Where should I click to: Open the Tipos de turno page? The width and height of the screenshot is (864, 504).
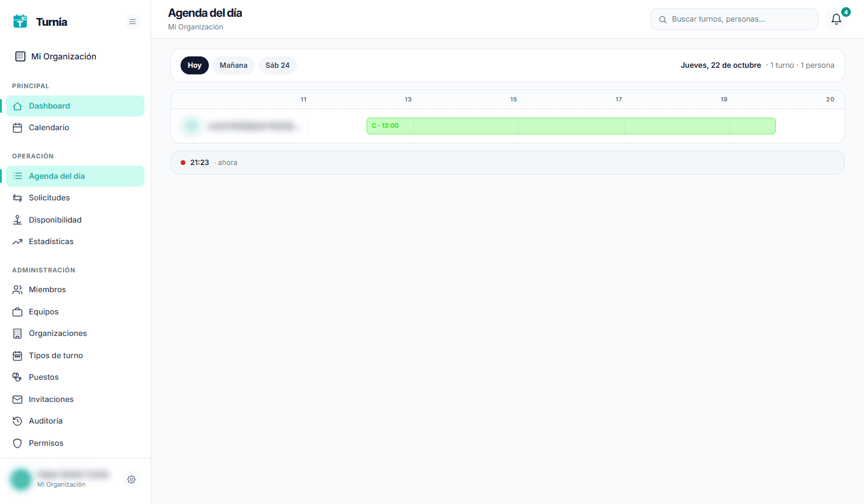pyautogui.click(x=76, y=356)
